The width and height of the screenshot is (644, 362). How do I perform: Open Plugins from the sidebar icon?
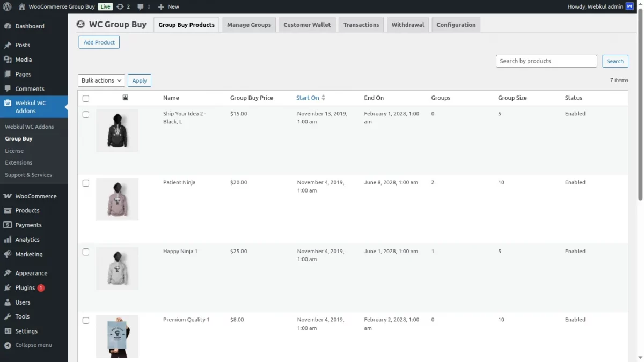tap(8, 287)
